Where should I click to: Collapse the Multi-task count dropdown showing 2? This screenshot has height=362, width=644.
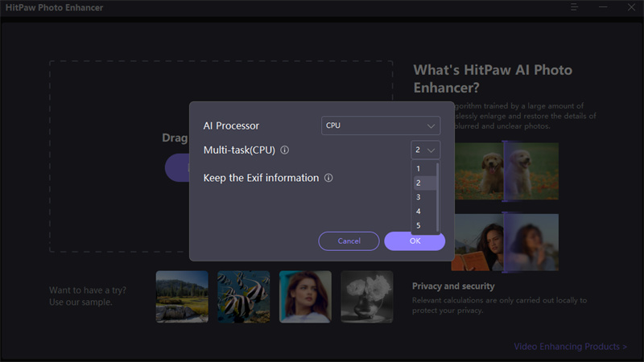tap(426, 150)
